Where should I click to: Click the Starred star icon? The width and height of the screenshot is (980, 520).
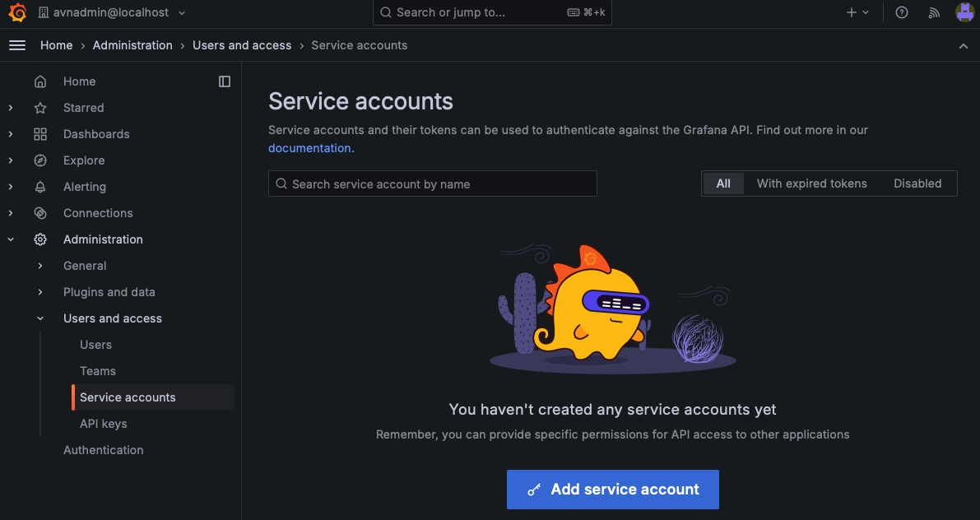click(x=40, y=108)
